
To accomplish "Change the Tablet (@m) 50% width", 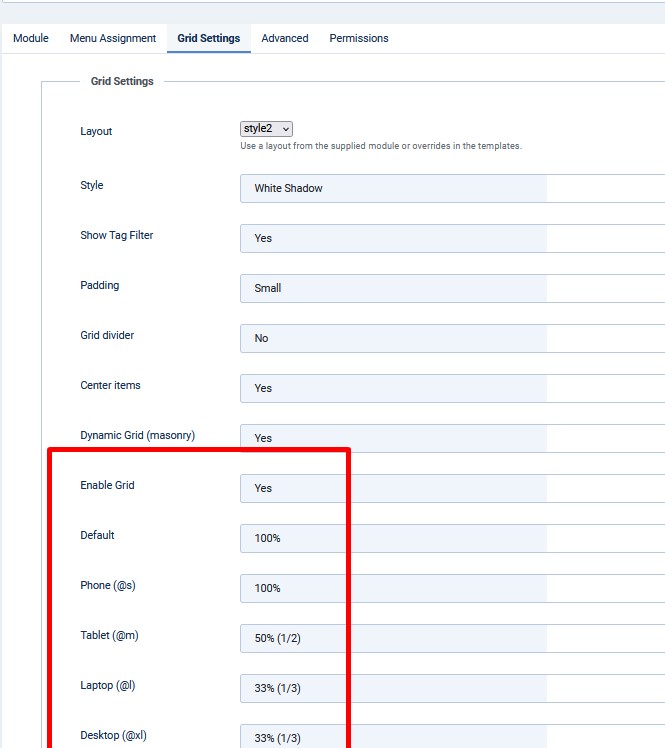I will (x=452, y=639).
